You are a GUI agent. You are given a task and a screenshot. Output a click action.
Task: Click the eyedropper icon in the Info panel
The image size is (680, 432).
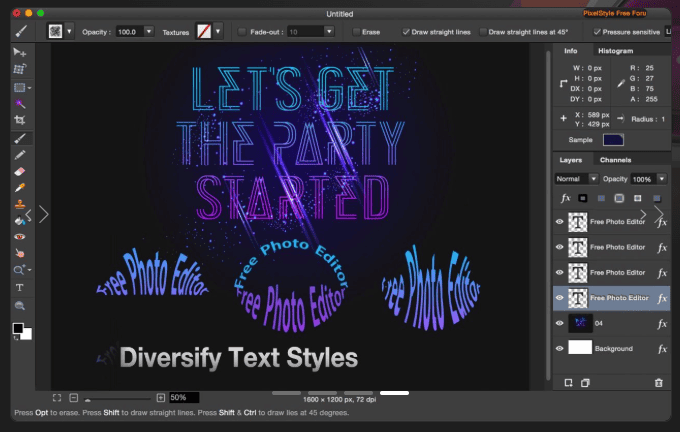621,83
